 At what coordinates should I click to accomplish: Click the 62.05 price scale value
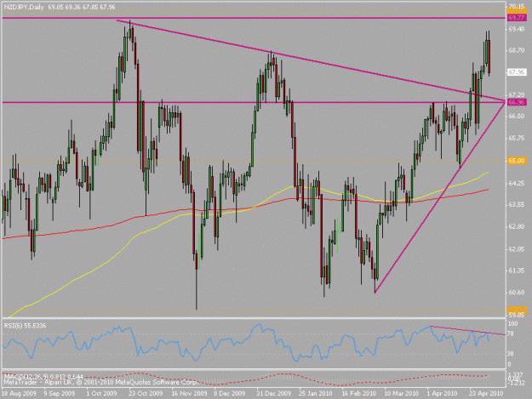coord(517,249)
